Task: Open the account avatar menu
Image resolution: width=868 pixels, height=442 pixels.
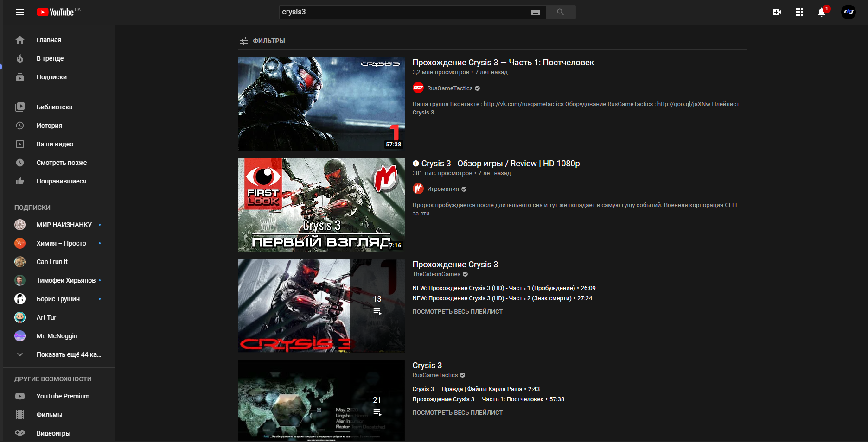Action: click(x=849, y=12)
